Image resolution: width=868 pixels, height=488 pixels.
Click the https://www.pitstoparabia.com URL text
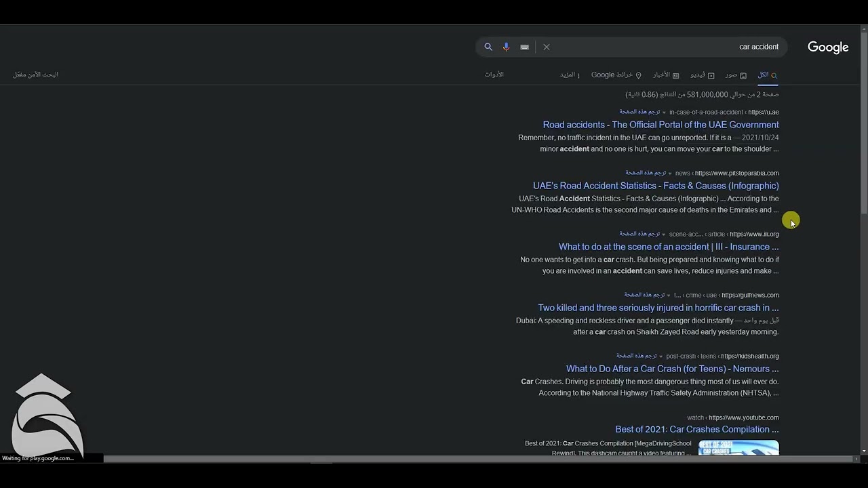pyautogui.click(x=737, y=174)
